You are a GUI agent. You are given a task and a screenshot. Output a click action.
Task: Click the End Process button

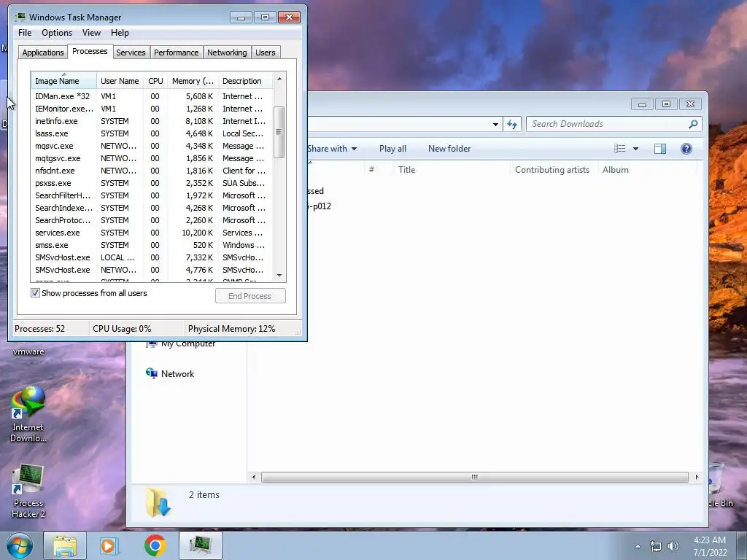(x=250, y=296)
